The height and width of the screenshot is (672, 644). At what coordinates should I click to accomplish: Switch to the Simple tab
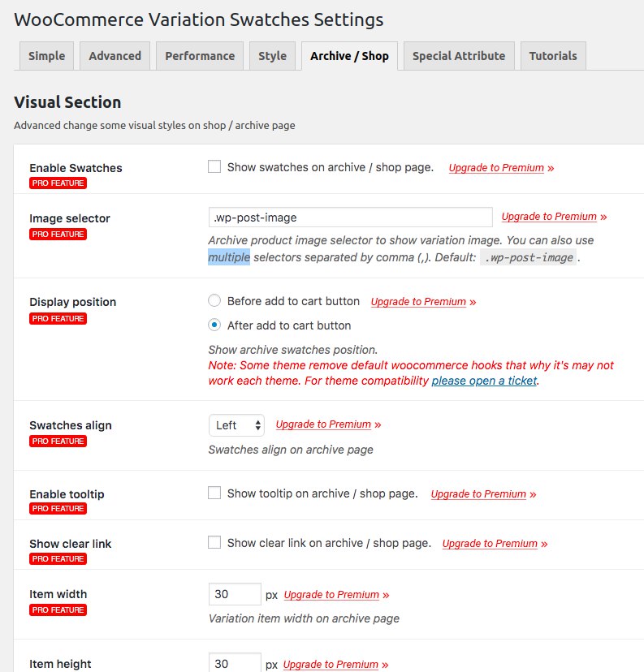(46, 56)
